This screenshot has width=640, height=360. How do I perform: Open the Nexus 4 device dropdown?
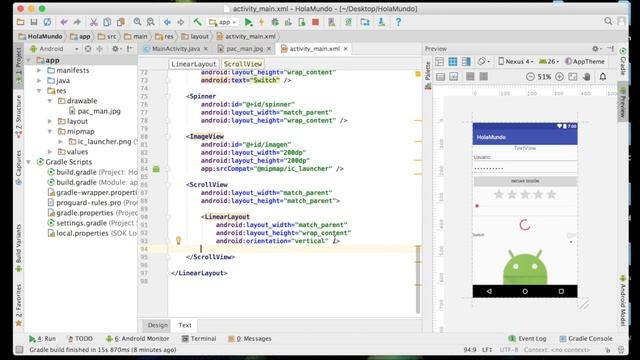[516, 62]
